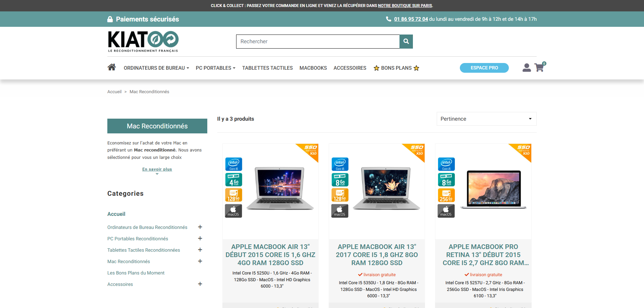Click macOS badge on MacBook Pro Retina

[446, 211]
